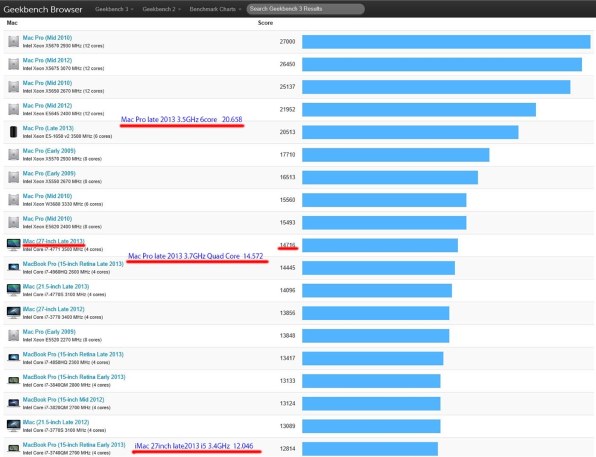Screen dimensions: 596x457
Task: Open Mac Pro (Early 2009) link scoring 17710
Action: pyautogui.click(x=49, y=151)
